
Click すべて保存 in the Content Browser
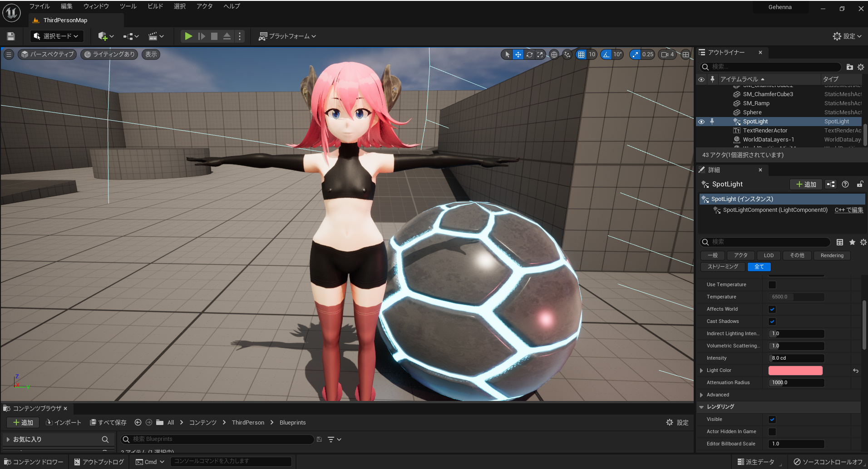coord(108,422)
